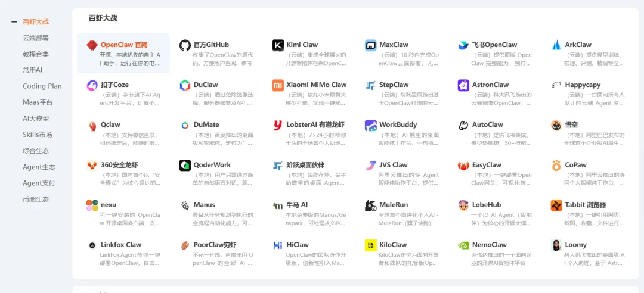Click the AstronClaw purple star icon
The image size is (644, 293).
click(464, 85)
